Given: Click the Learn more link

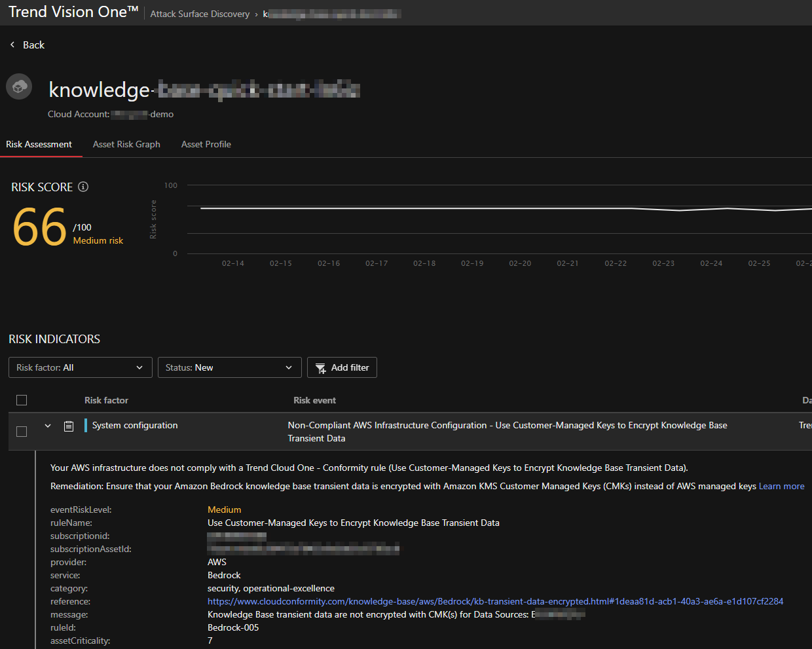Looking at the screenshot, I should point(781,486).
